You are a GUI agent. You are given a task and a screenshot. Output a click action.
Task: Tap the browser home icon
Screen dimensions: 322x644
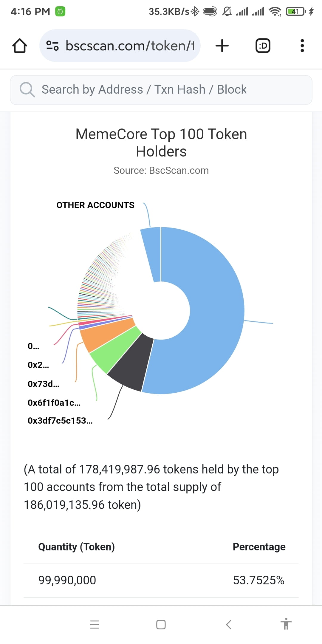[x=20, y=46]
